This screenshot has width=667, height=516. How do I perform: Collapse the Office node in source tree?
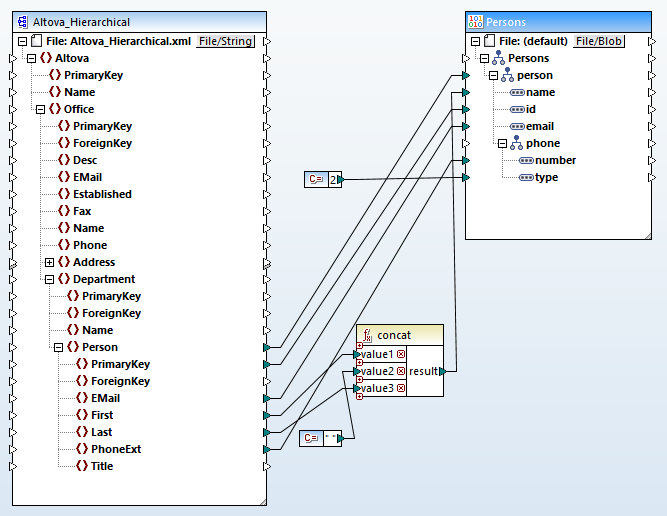[40, 109]
